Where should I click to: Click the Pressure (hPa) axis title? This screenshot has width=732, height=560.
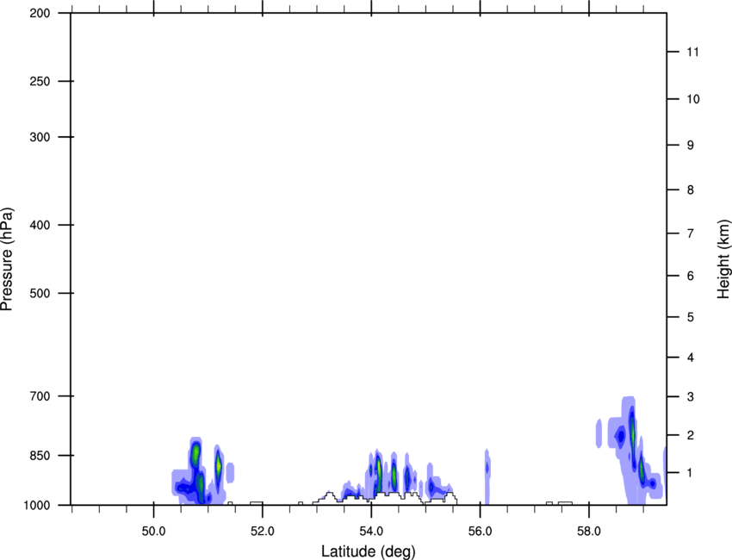[x=7, y=259]
